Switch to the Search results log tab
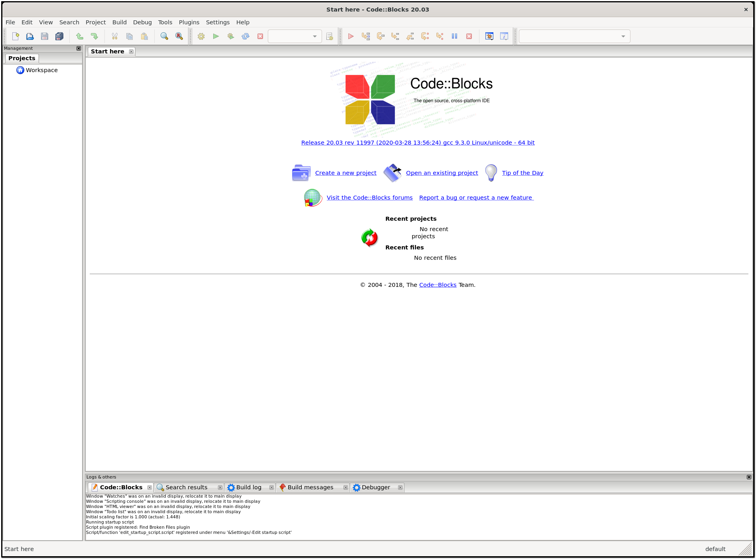 (x=187, y=487)
